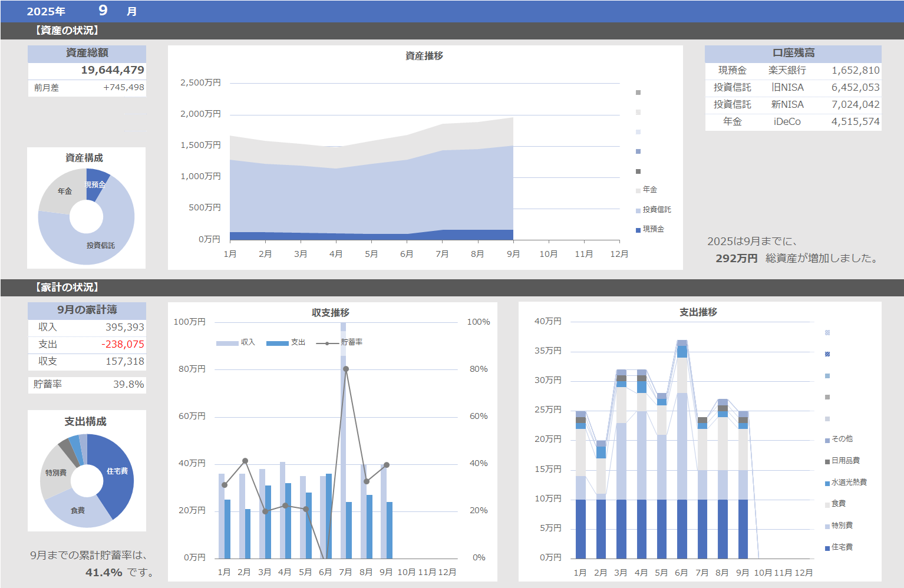This screenshot has width=904, height=588.
Task: Click the 住宅費 slice in 支出構成 donut
Action: click(117, 471)
